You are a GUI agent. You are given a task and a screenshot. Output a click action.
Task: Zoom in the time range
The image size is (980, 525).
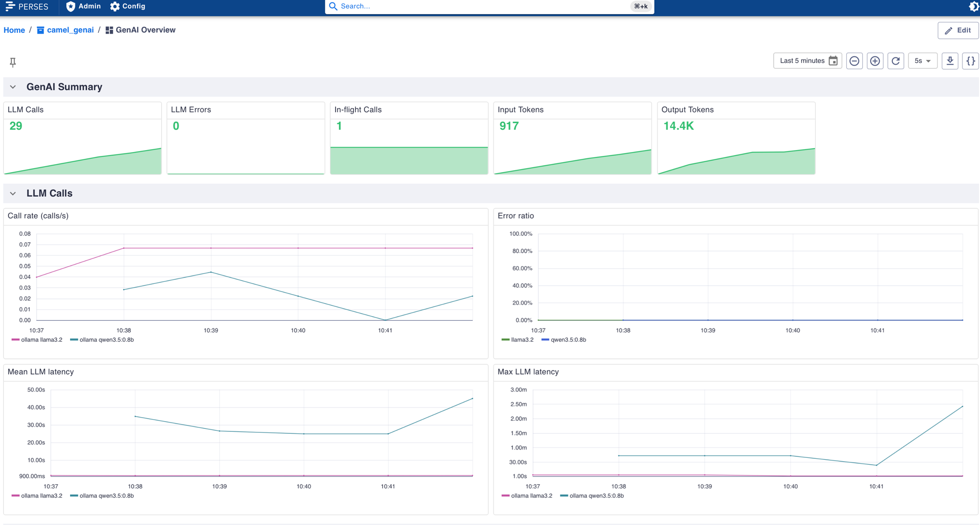875,61
